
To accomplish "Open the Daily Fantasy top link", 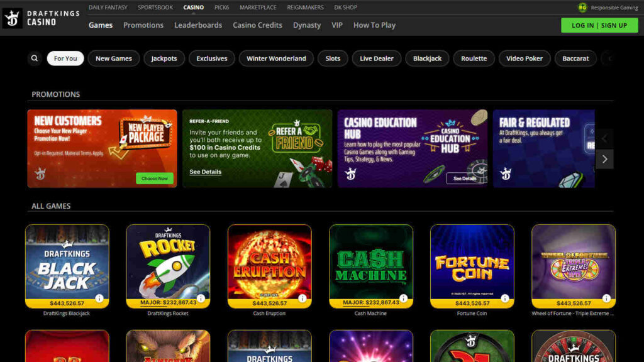I will pyautogui.click(x=108, y=8).
